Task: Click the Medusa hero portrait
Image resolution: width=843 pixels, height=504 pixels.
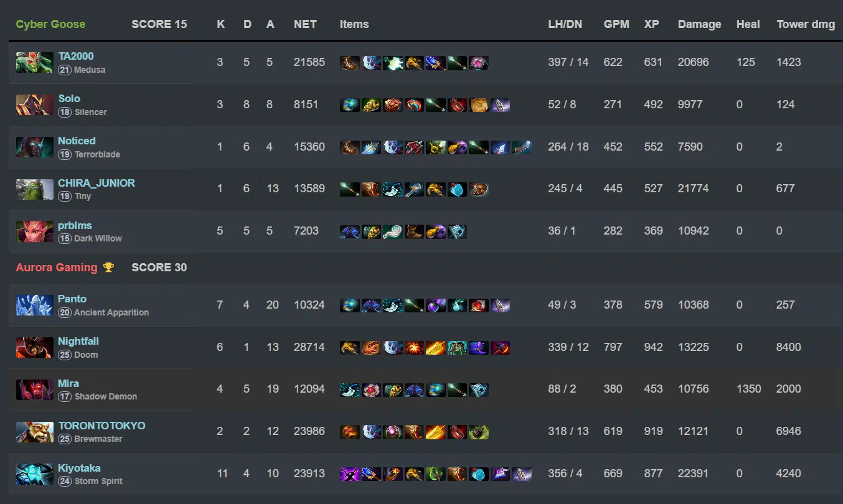Action: point(34,63)
